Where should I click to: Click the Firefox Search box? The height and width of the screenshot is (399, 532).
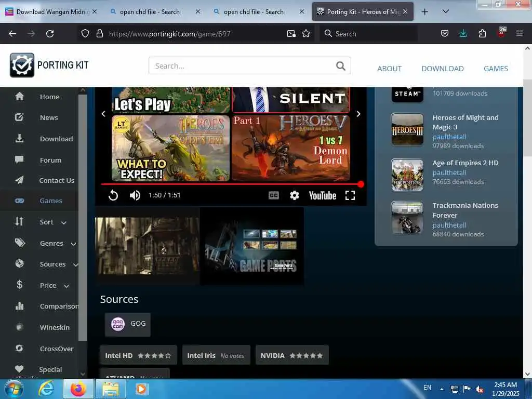click(x=368, y=34)
